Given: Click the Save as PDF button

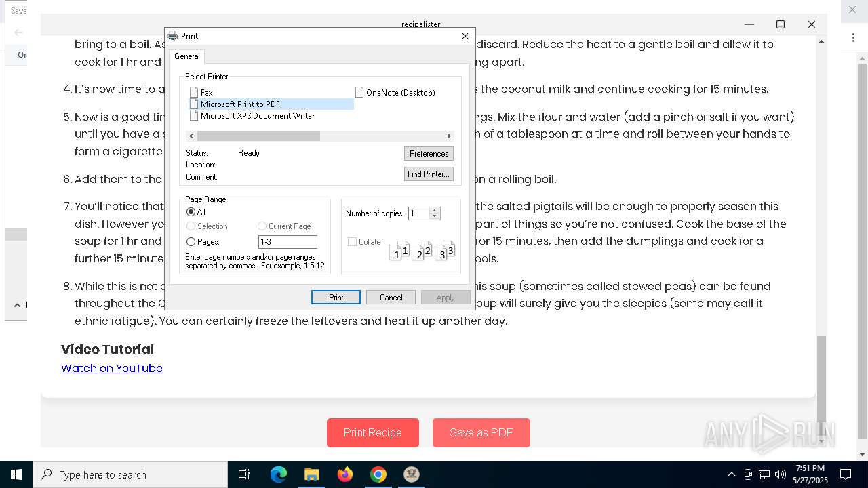Looking at the screenshot, I should coord(481,432).
